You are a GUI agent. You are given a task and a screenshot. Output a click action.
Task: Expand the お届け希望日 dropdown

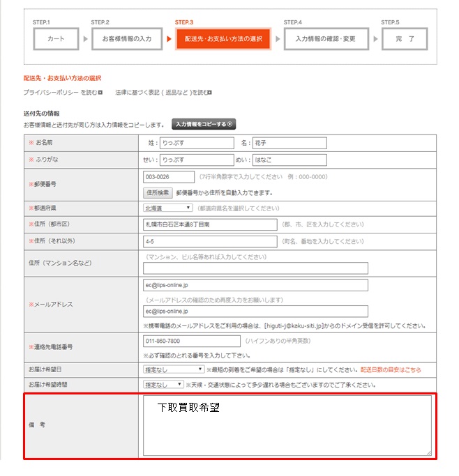[x=173, y=369]
